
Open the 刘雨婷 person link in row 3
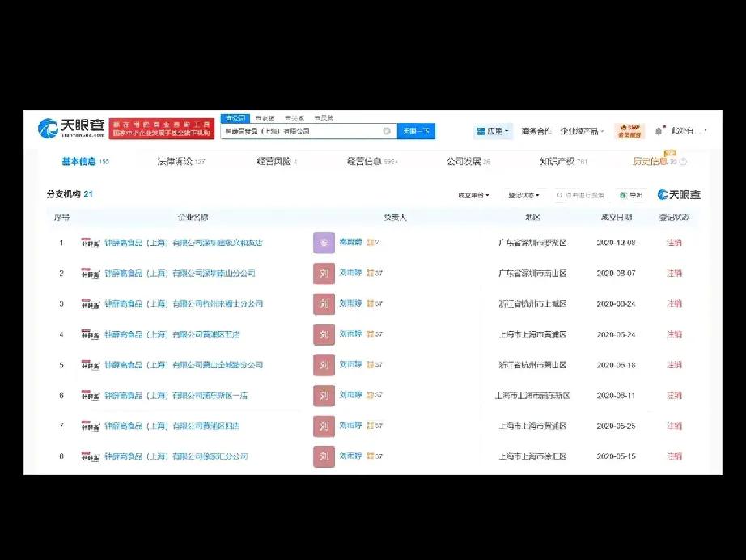click(x=350, y=303)
